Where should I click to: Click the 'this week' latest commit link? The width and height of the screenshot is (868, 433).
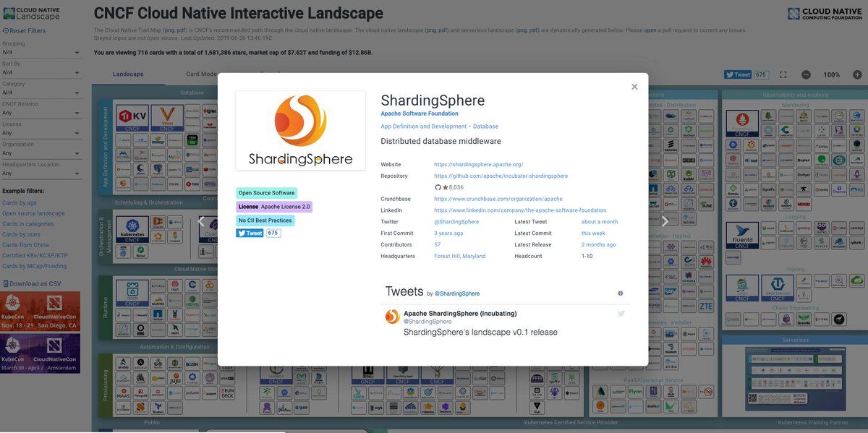pos(593,233)
